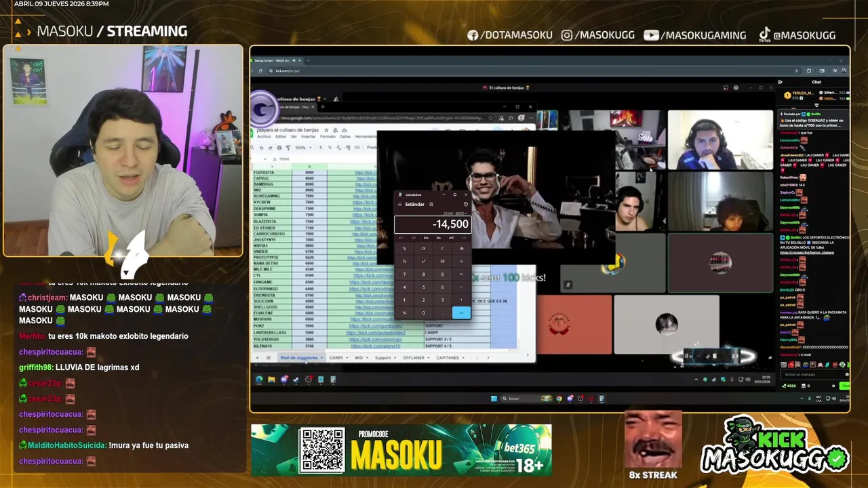
Task: Click the C clear key on calculator
Action: pos(442,249)
